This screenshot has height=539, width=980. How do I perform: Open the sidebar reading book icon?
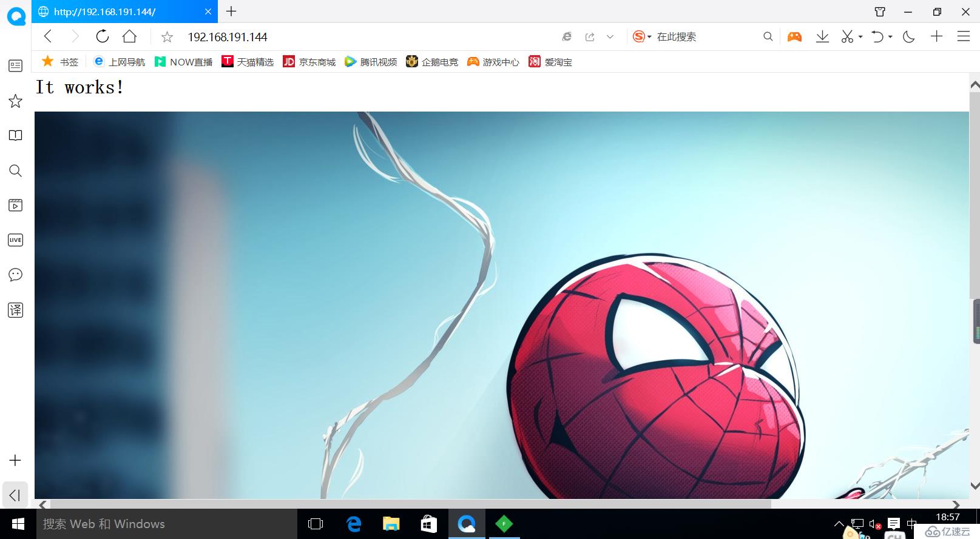(15, 135)
